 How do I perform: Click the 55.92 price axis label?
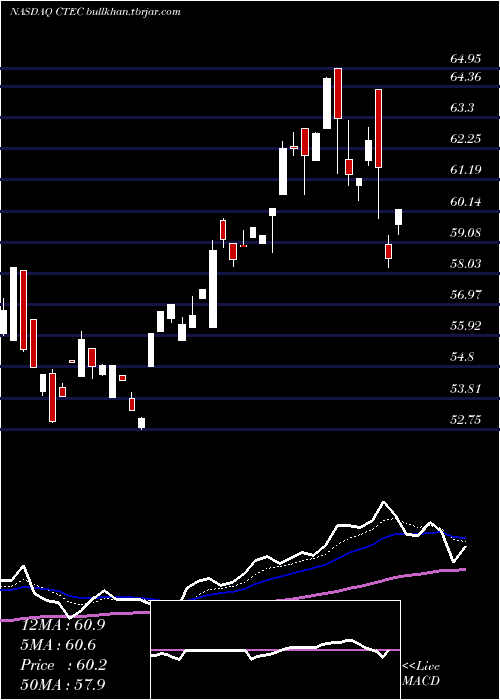pyautogui.click(x=465, y=325)
